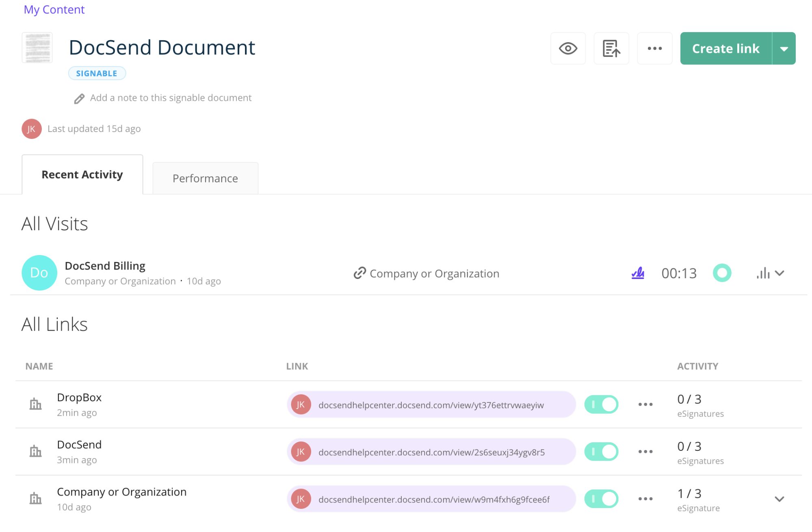Switch to the Recent Activity tab
The width and height of the screenshot is (812, 532).
[82, 175]
